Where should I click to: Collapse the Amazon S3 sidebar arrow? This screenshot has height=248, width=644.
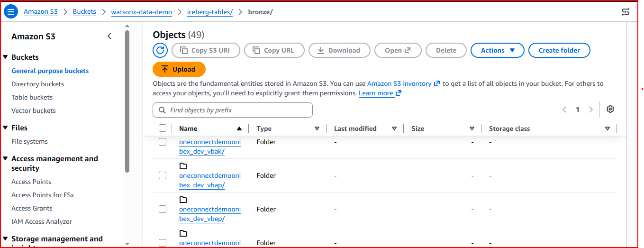click(109, 37)
